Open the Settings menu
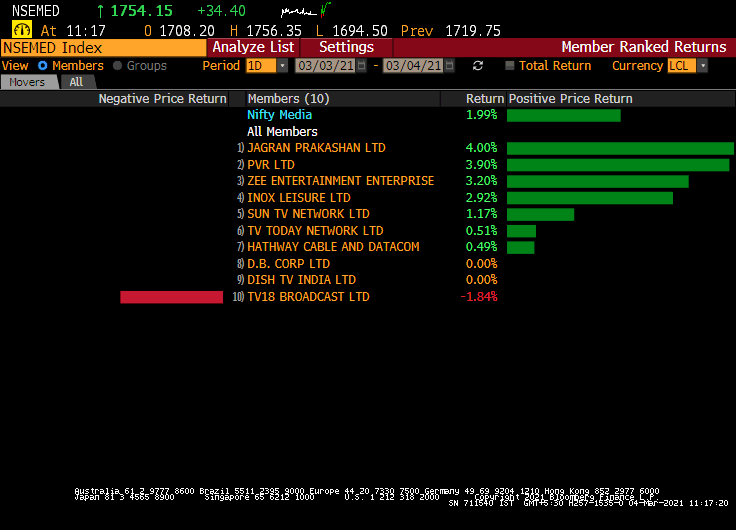Screen dimensions: 736x530 point(346,47)
